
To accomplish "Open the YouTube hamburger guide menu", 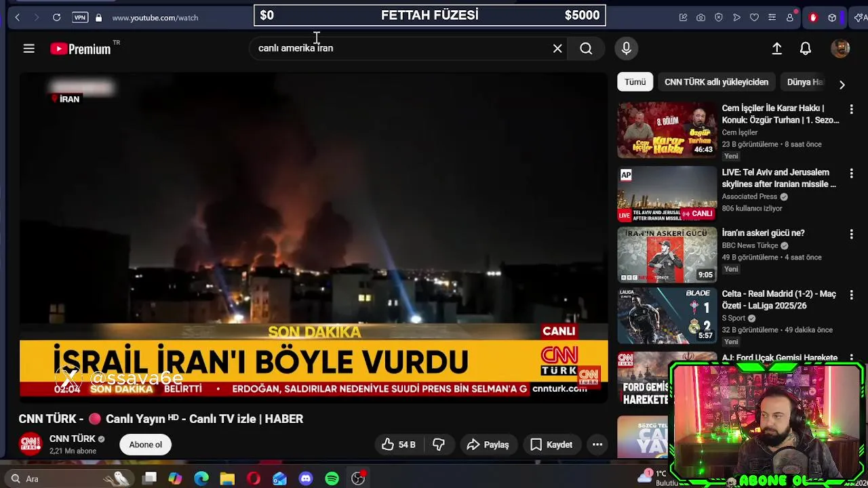I will tap(28, 48).
